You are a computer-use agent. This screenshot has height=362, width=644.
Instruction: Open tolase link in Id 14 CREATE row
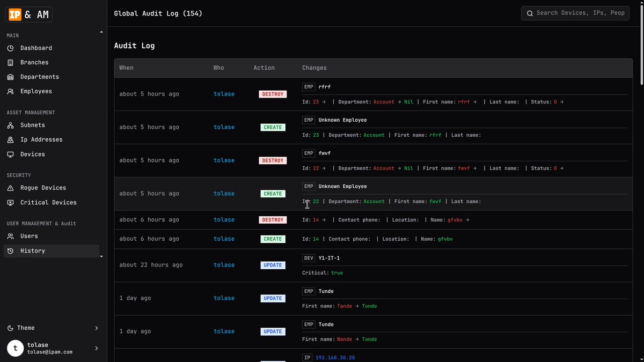point(224,239)
